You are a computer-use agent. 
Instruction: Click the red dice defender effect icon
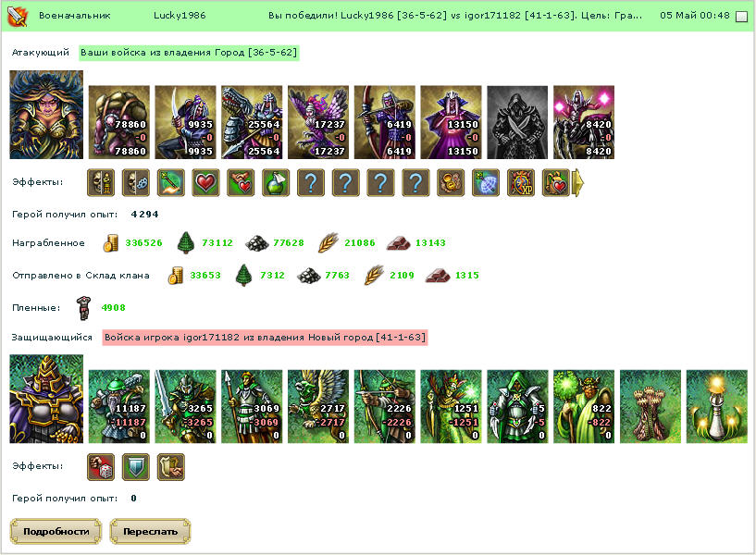click(x=101, y=467)
